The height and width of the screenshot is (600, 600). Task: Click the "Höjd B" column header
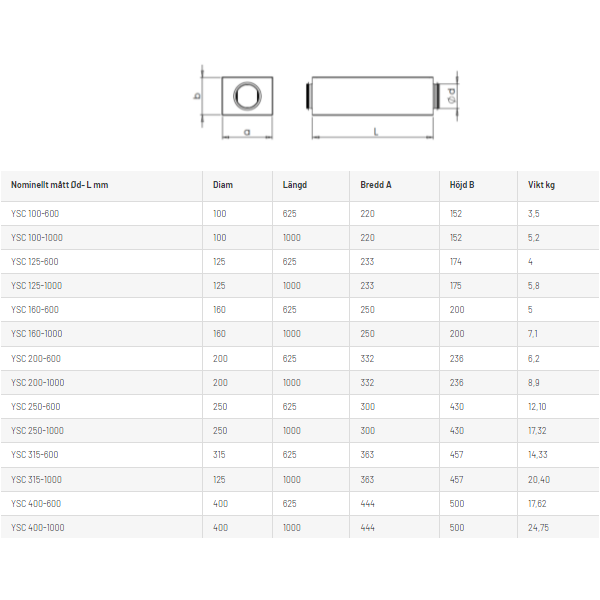(x=462, y=184)
